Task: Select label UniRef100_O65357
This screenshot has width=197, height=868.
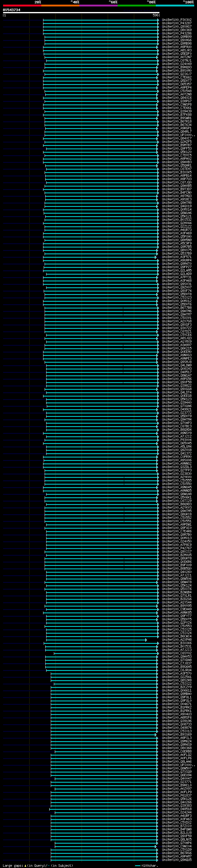Action: click(x=177, y=84)
